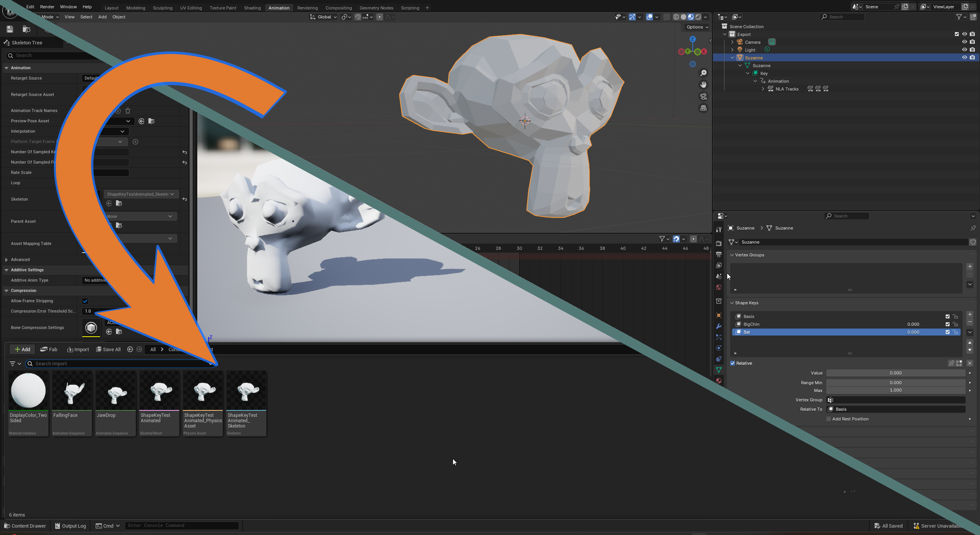The height and width of the screenshot is (535, 980).
Task: Disable Allow Frame Stripping checkbox
Action: coord(85,301)
